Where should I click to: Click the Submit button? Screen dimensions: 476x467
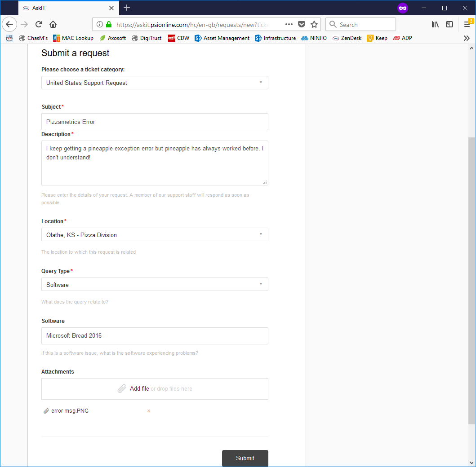point(245,458)
